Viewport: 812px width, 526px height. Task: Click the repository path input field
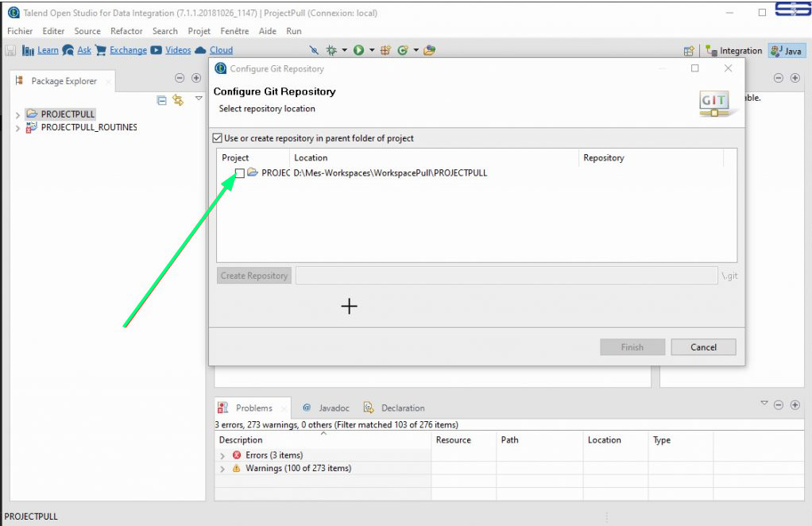click(x=506, y=276)
